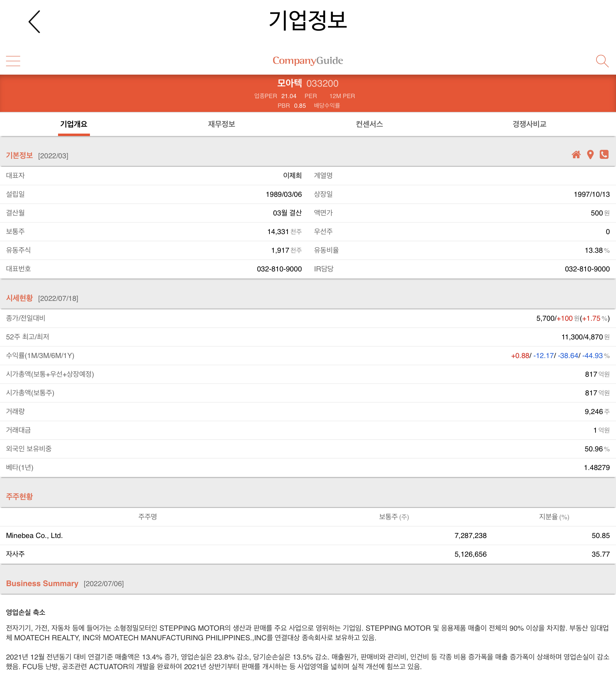Click the 모아텍 company name header
The width and height of the screenshot is (616, 680).
coord(289,83)
